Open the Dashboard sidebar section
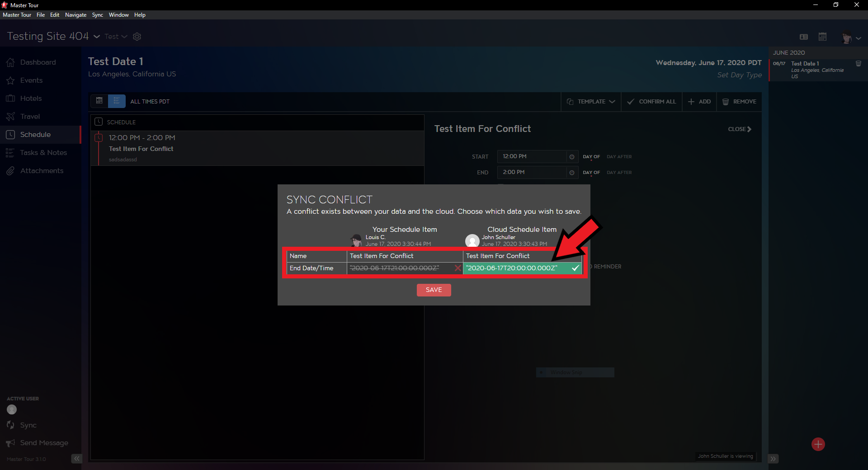 coord(38,62)
